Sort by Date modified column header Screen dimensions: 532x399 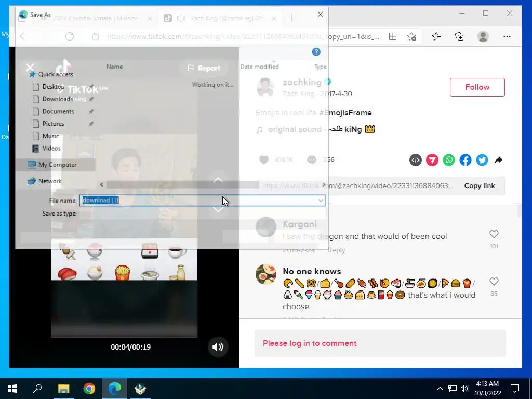point(259,67)
